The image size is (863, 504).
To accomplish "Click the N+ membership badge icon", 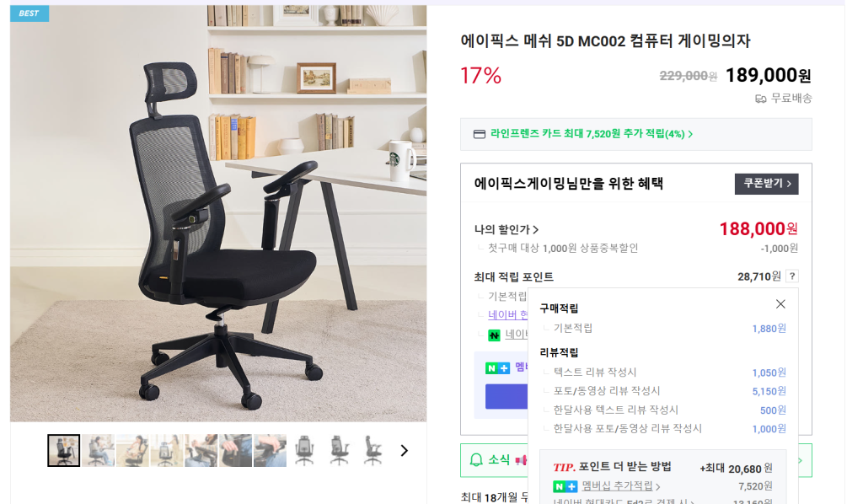I will point(565,486).
